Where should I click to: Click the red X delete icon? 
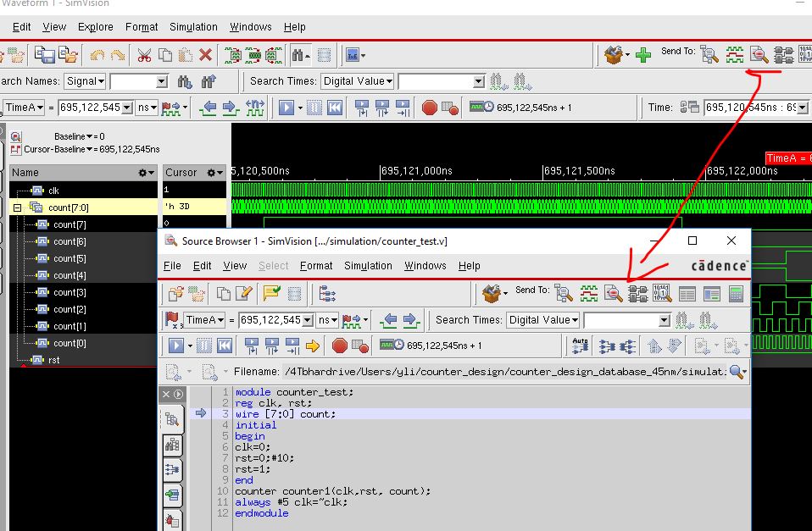[205, 56]
